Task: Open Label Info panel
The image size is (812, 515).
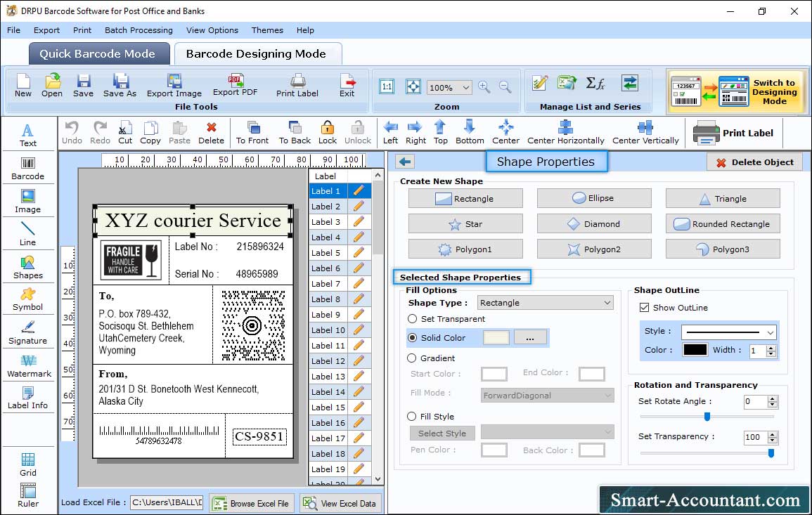Action: 28,398
